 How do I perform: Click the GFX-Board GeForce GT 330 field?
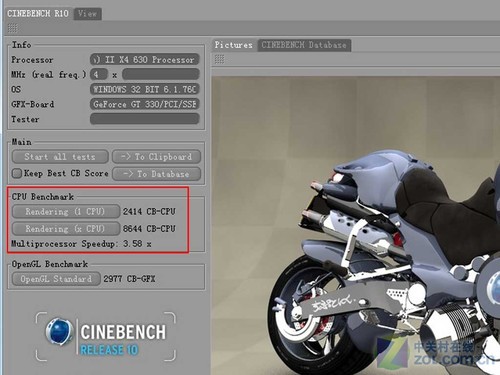pyautogui.click(x=145, y=104)
